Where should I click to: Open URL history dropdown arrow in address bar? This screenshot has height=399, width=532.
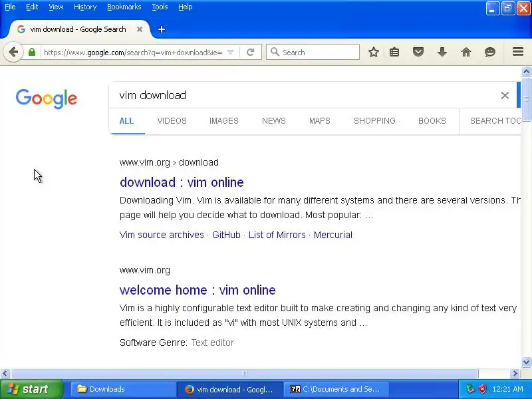pyautogui.click(x=230, y=53)
